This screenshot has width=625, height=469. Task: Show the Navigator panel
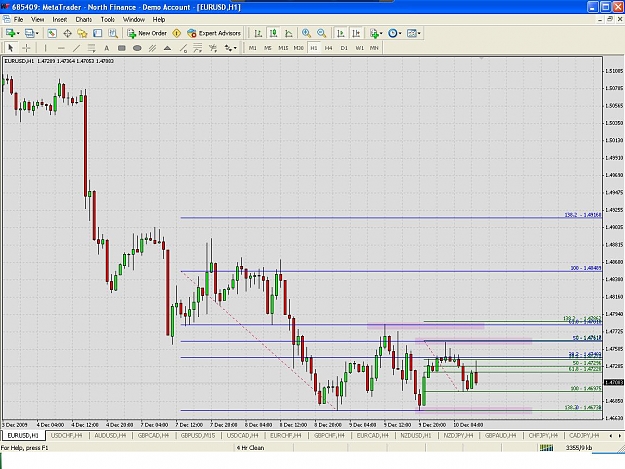point(82,33)
